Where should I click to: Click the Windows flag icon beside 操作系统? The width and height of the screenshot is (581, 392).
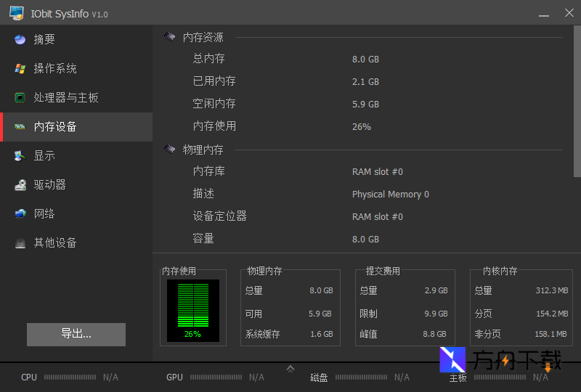tap(20, 68)
